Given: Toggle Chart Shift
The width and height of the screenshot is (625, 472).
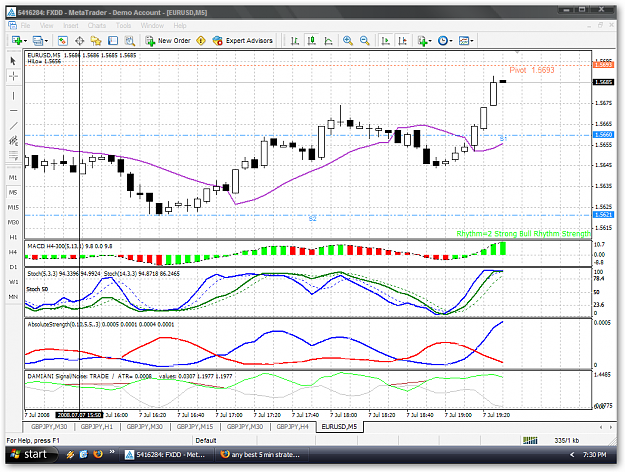Looking at the screenshot, I should pyautogui.click(x=402, y=41).
